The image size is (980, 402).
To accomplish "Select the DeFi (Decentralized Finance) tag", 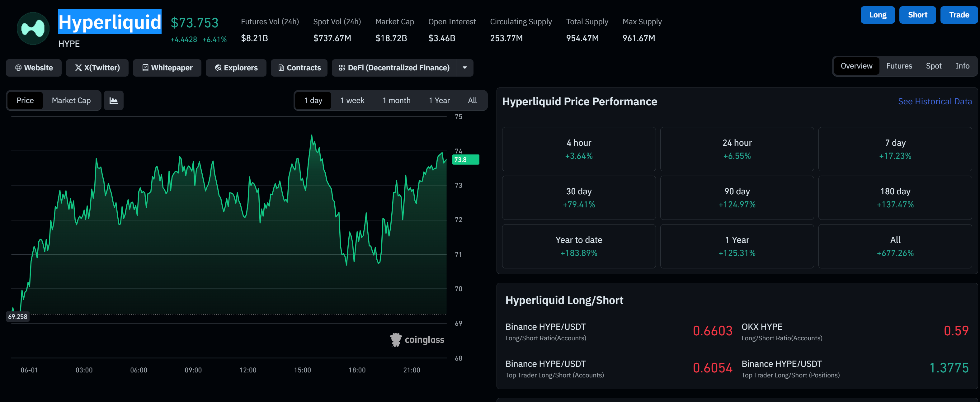I will point(394,68).
